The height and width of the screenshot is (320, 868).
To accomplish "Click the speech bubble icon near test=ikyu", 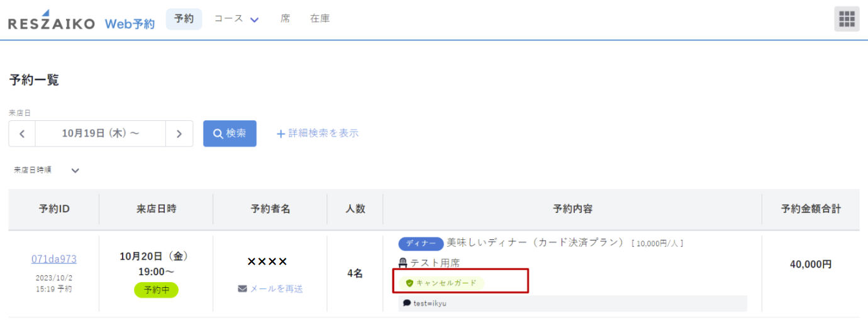I will click(x=406, y=303).
